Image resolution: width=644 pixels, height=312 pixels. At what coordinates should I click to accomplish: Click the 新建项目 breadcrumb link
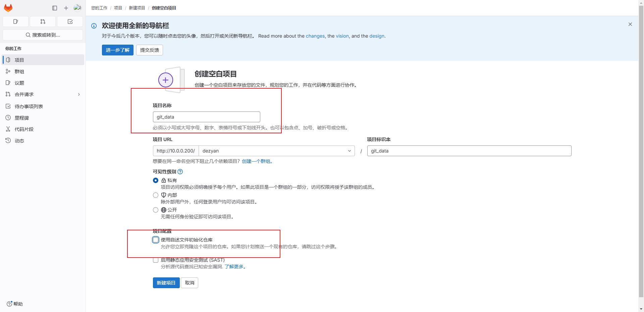(x=137, y=8)
